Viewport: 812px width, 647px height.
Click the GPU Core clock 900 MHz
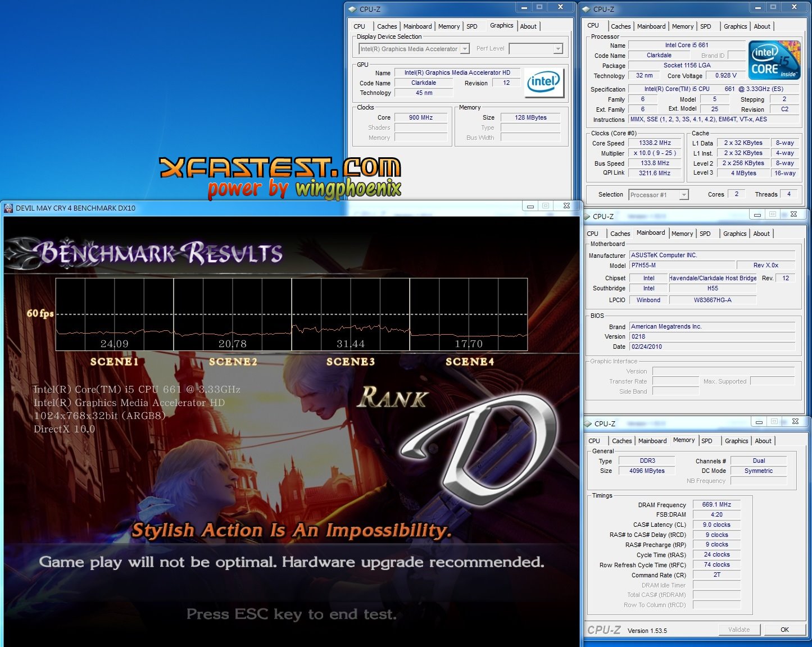point(421,118)
